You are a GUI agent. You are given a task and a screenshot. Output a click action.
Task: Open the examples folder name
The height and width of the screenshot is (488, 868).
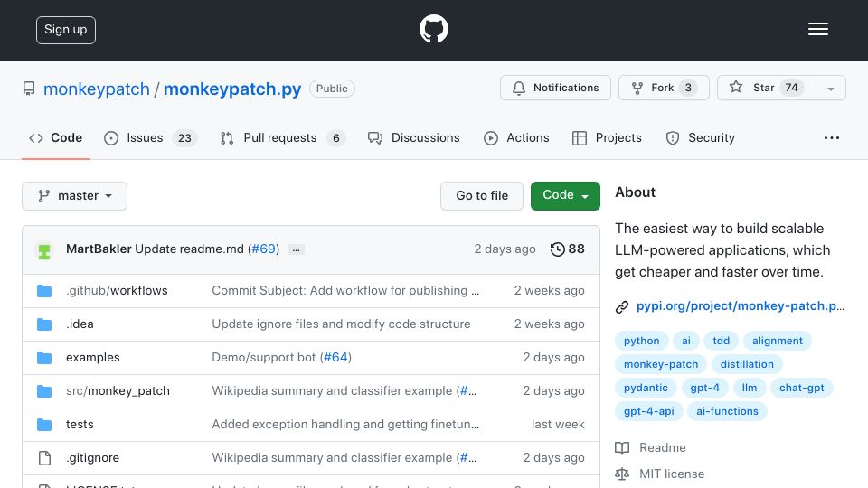coord(92,358)
